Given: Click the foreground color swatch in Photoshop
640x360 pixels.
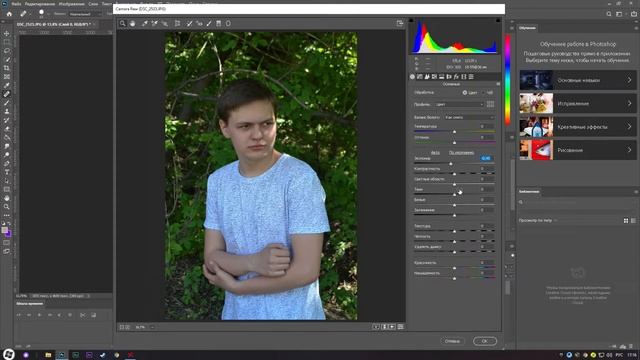Looking at the screenshot, I should 4,230.
